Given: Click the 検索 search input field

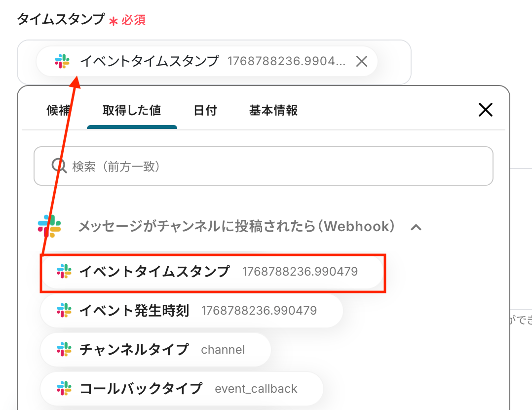Looking at the screenshot, I should 276,166.
